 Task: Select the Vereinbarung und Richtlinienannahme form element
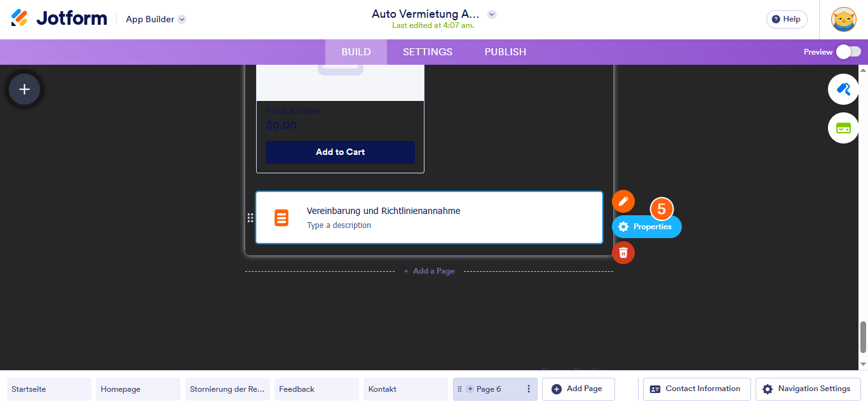click(x=429, y=217)
